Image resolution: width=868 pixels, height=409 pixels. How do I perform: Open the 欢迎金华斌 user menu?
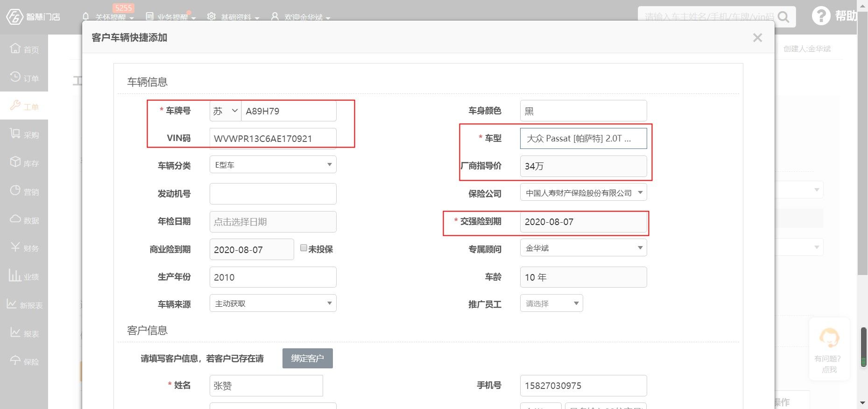coord(301,17)
